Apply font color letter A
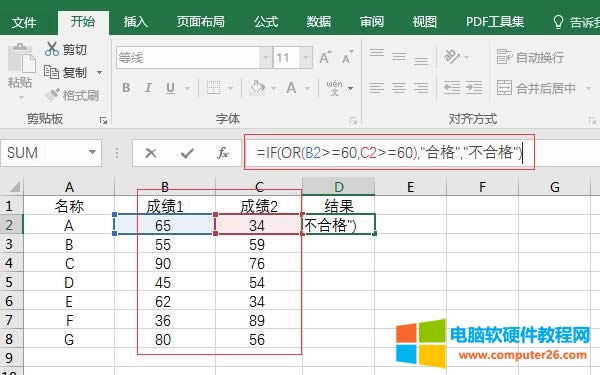This screenshot has height=375, width=600. point(291,88)
